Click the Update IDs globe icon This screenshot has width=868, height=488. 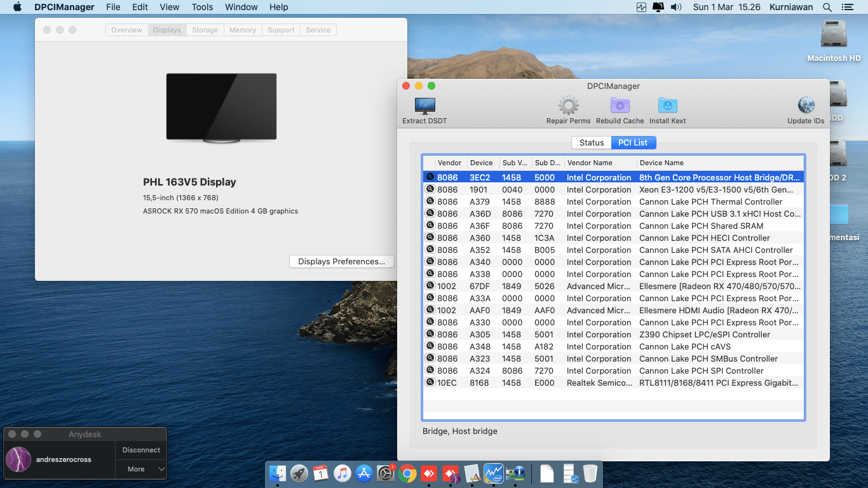coord(806,105)
